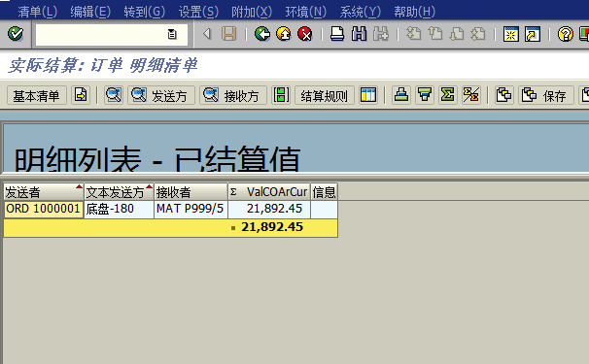The image size is (589, 364).
Task: Click the Last Page icon
Action: click(478, 34)
